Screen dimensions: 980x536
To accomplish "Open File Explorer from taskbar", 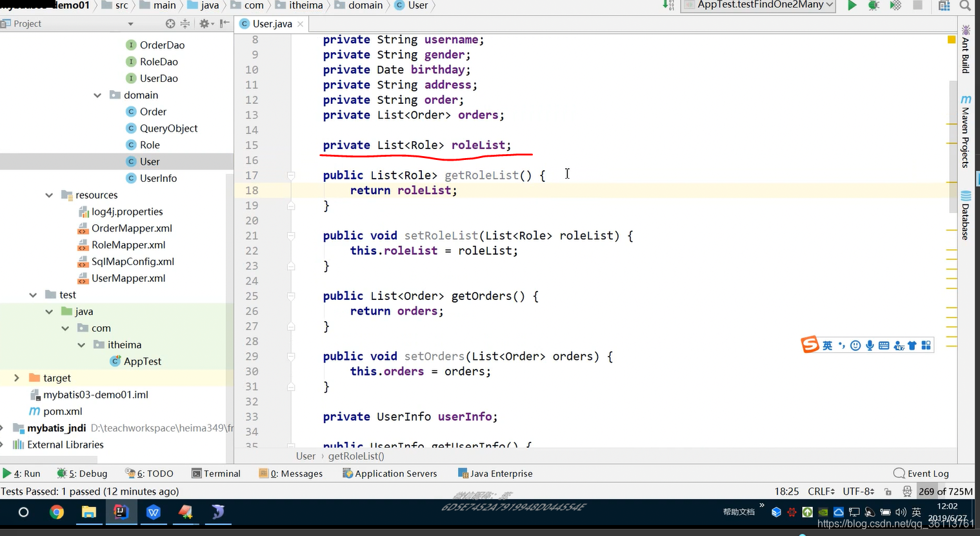I will (88, 512).
